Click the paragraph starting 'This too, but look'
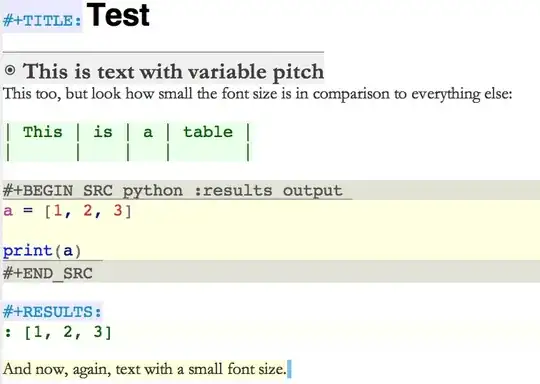Viewport: 540px width, 384px height. 257,94
